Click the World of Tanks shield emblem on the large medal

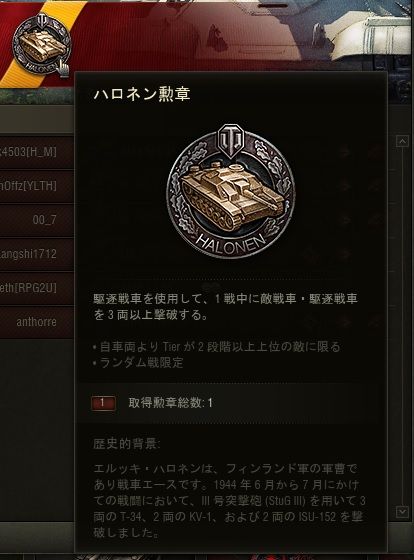pyautogui.click(x=231, y=140)
